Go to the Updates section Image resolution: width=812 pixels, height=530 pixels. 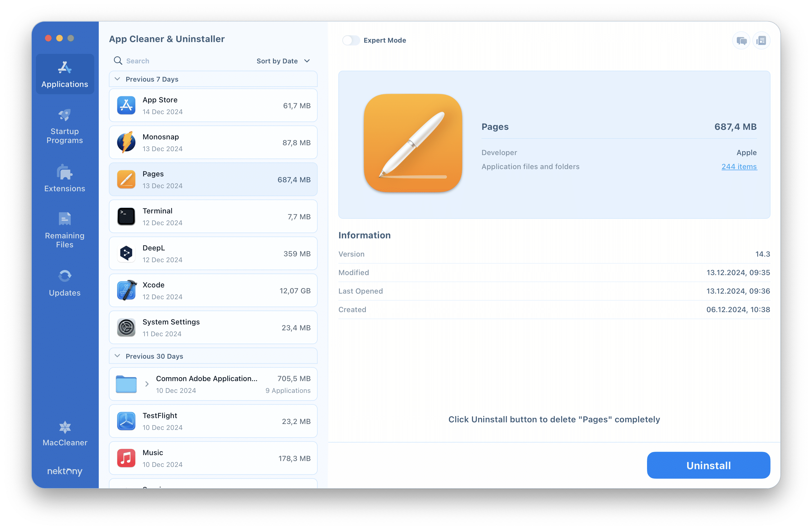65,283
